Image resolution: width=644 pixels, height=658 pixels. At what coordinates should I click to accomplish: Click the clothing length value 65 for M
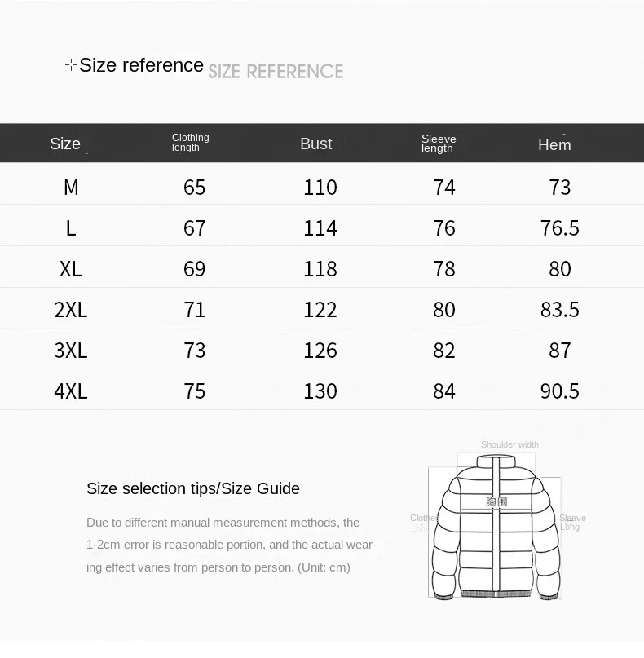click(x=194, y=188)
